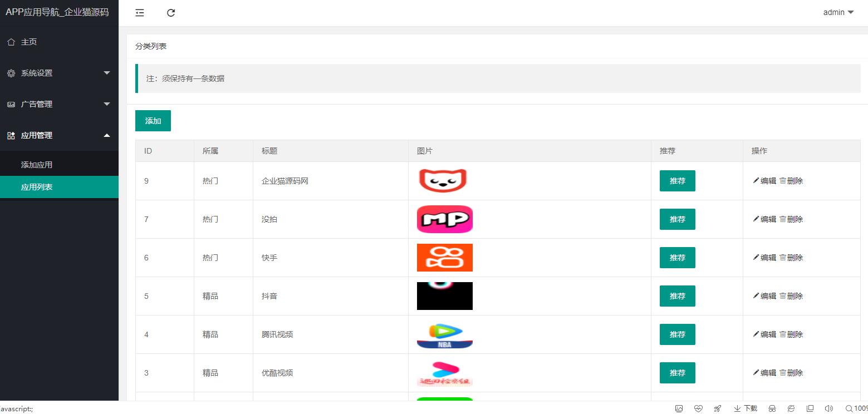Image resolution: width=868 pixels, height=414 pixels.
Task: Click 推荐 button for 抖音 row
Action: point(677,296)
